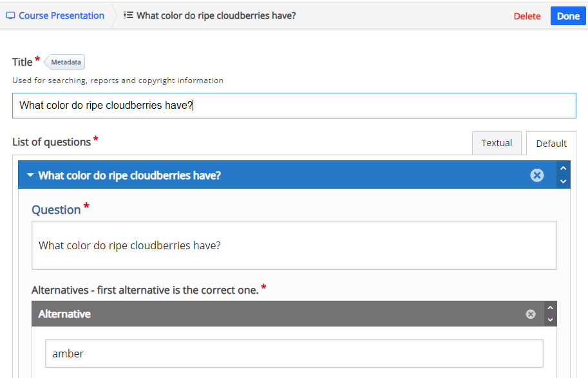Viewport: 588px width, 378px height.
Task: Collapse the cloudberries question triangle
Action: [x=30, y=175]
